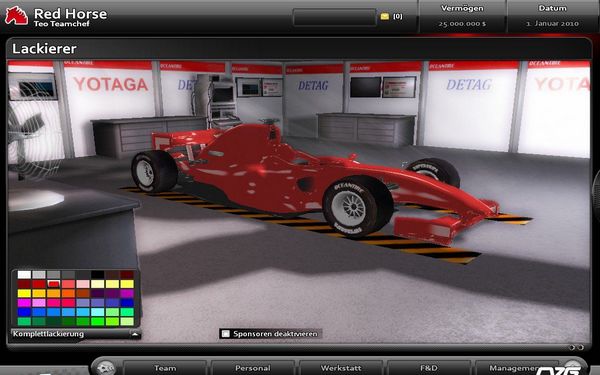
Task: Tick the Sponsoren deaktivieren checkbox
Action: [226, 334]
